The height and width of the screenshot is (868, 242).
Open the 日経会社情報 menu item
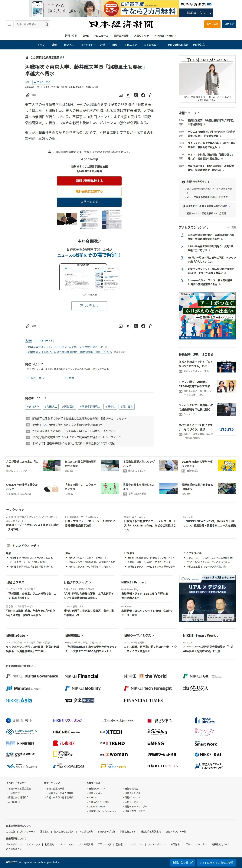tap(121, 36)
